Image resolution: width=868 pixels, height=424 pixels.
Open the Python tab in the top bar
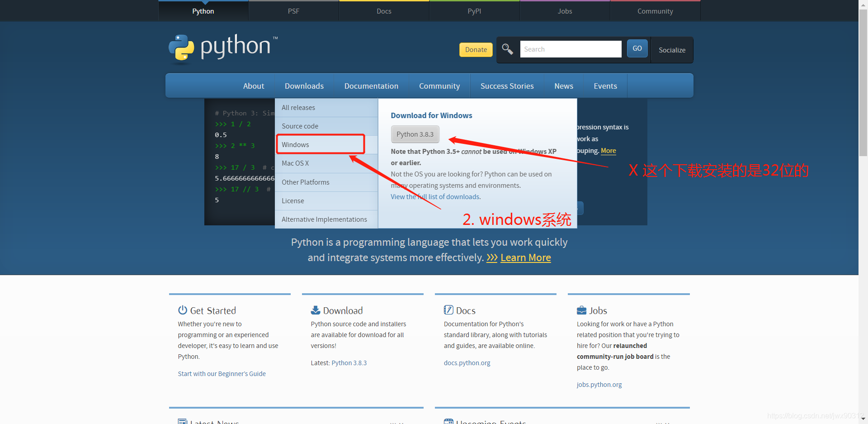(203, 11)
